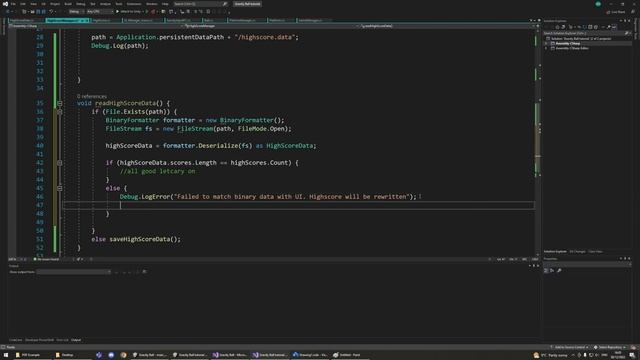Start debugging with Attach to Unity
The image size is (640, 360).
[x=130, y=12]
